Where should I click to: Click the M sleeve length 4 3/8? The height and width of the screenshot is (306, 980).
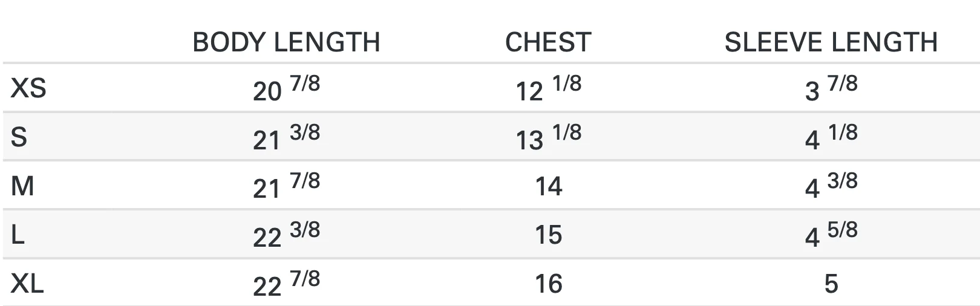point(831,186)
